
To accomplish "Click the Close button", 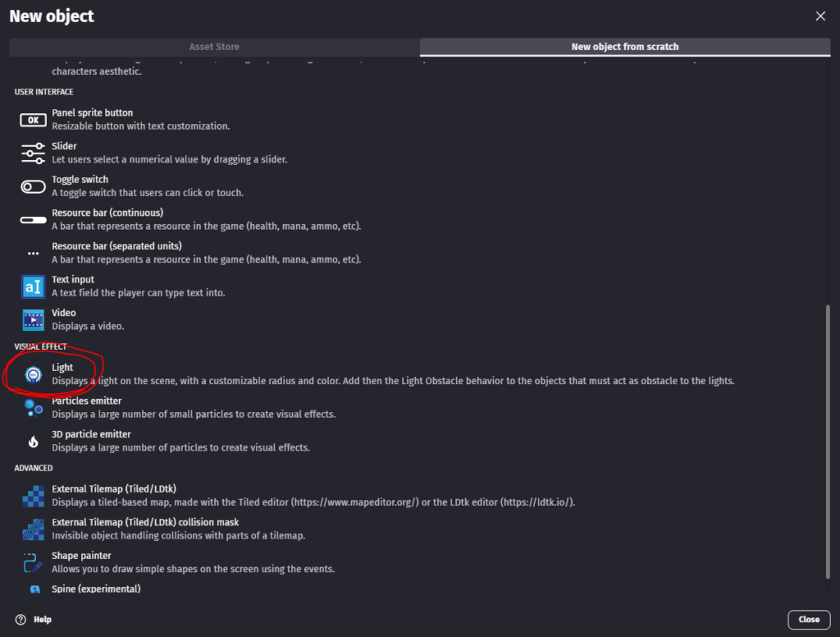I will coord(809,619).
